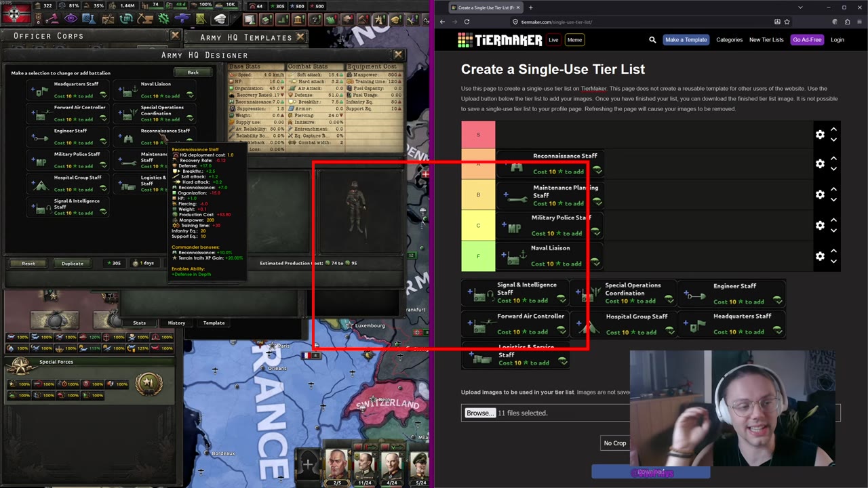Select the Engineer Staff image in the unranked pool

click(x=732, y=293)
